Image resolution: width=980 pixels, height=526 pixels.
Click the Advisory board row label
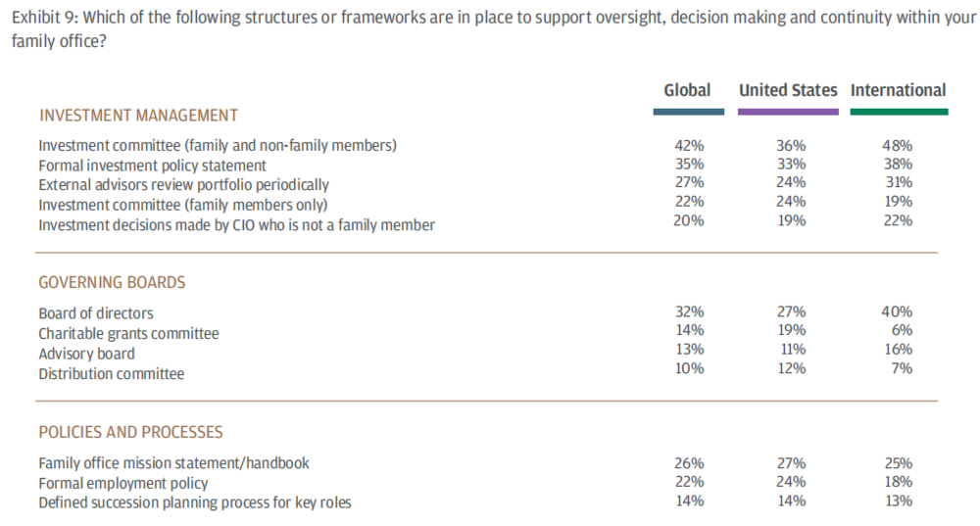pyautogui.click(x=86, y=353)
